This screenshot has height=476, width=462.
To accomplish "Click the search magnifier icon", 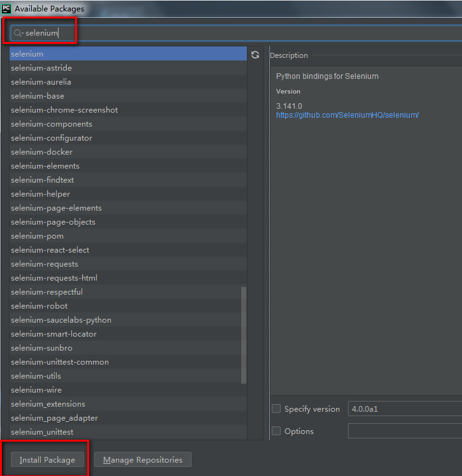I will point(18,33).
